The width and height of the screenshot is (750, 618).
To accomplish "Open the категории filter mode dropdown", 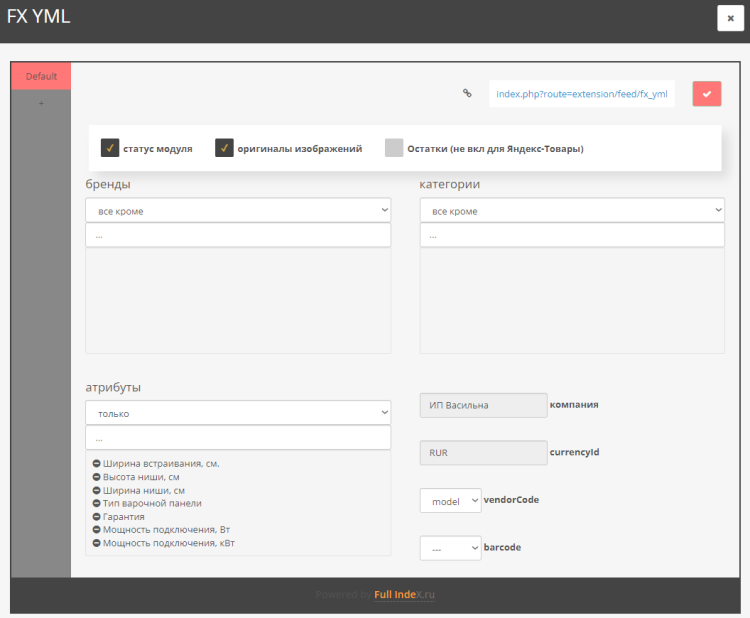I will coord(572,211).
